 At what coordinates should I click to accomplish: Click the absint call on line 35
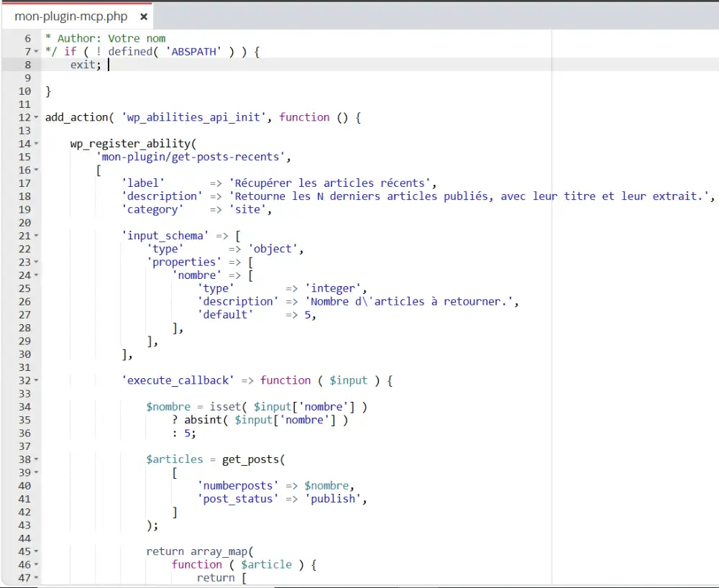coord(203,420)
